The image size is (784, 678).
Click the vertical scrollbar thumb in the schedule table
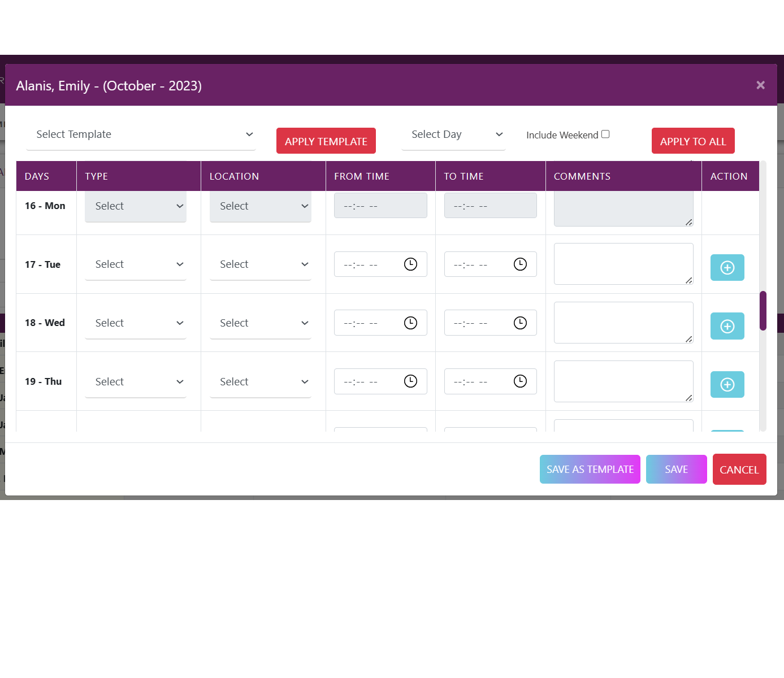coord(763,311)
